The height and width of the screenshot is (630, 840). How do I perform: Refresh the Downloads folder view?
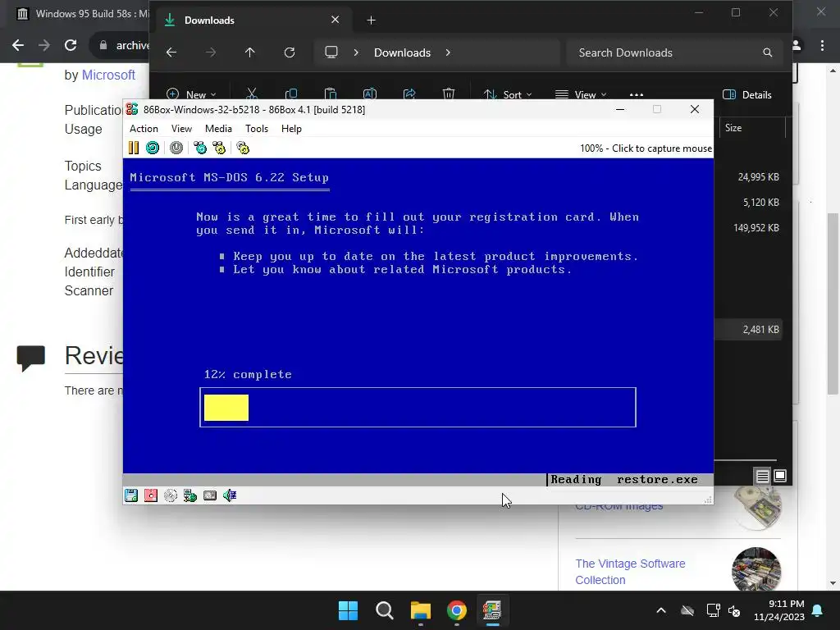tap(290, 52)
